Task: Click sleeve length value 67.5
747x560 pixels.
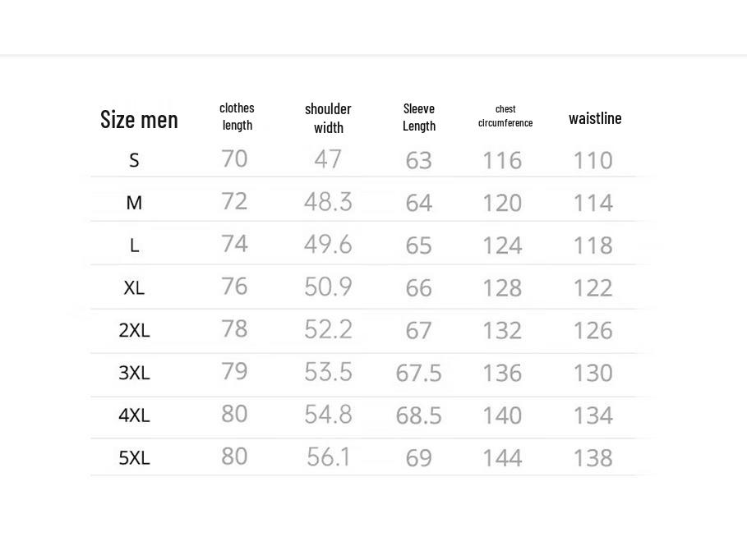Action: coord(418,374)
